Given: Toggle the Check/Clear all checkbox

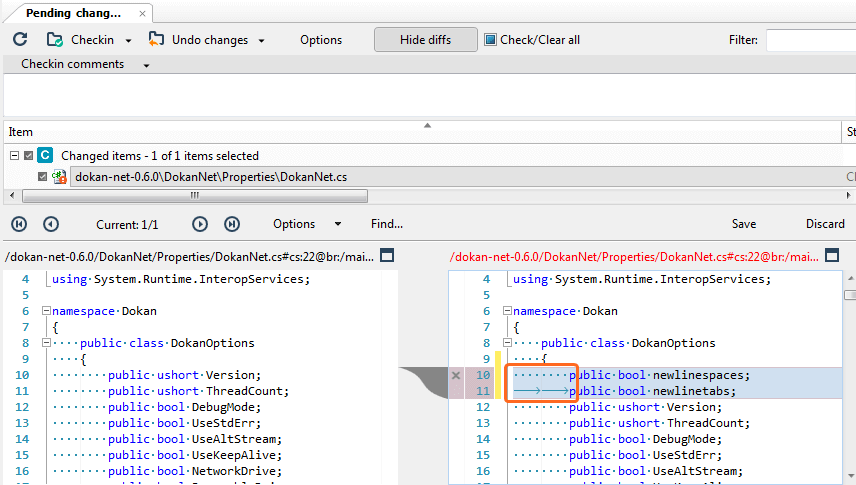Looking at the screenshot, I should click(490, 39).
